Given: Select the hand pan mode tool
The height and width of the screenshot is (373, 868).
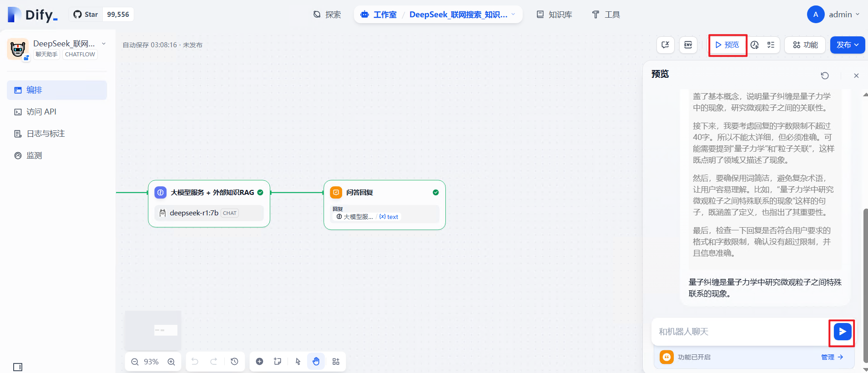Looking at the screenshot, I should tap(316, 362).
